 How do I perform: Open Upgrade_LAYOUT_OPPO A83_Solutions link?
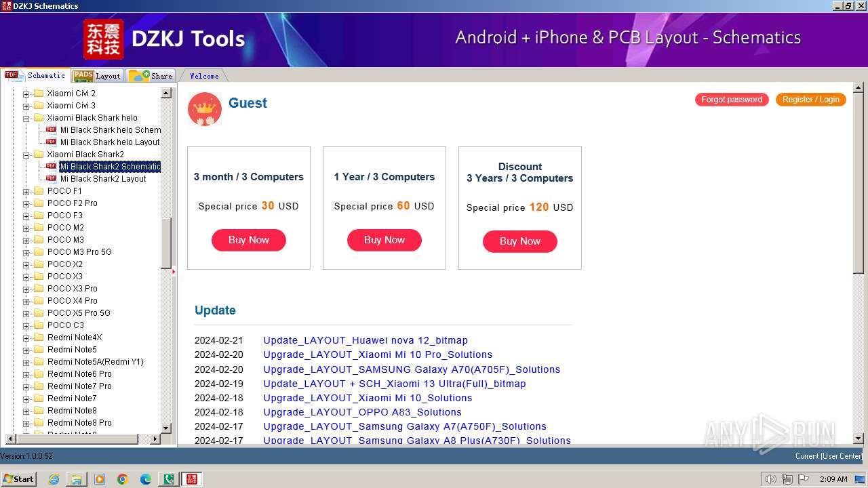pos(362,412)
